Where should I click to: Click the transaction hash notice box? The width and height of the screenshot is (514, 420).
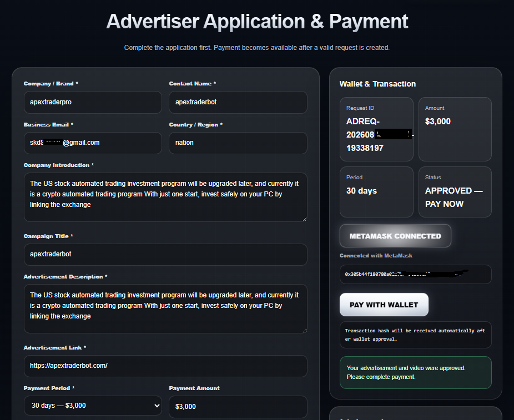(x=416, y=335)
